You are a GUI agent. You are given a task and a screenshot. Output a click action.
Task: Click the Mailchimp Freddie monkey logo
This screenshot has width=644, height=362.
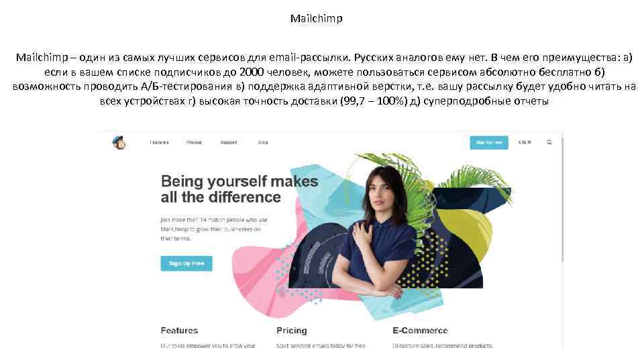click(119, 142)
